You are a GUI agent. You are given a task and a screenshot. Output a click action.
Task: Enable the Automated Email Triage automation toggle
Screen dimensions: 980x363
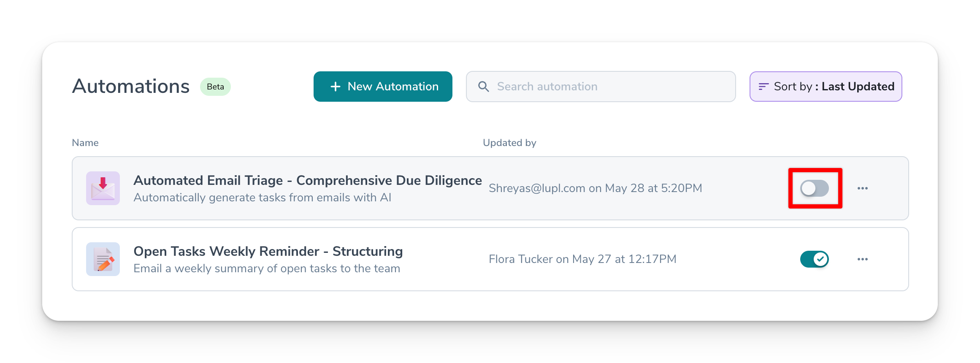tap(815, 188)
